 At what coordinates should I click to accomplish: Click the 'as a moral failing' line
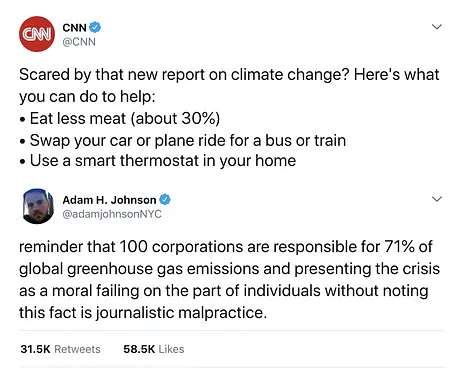point(224,291)
